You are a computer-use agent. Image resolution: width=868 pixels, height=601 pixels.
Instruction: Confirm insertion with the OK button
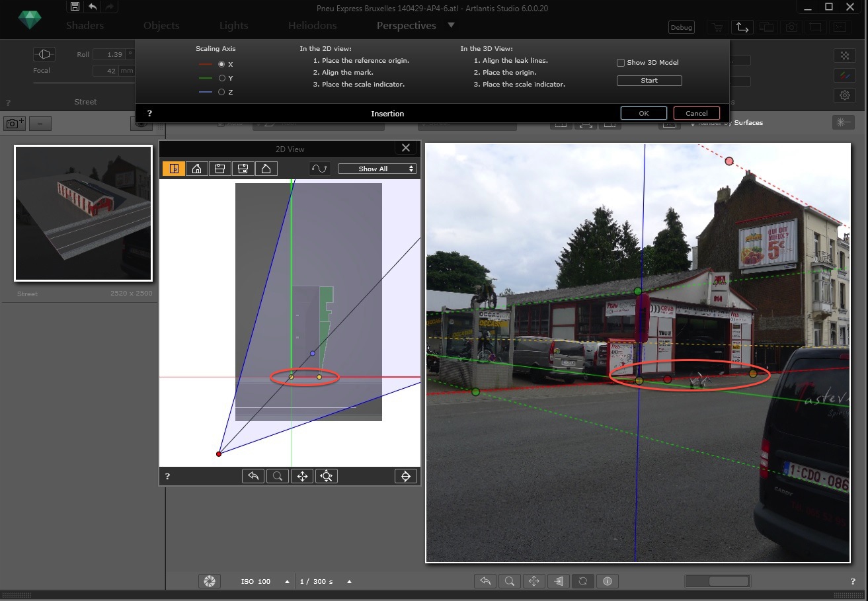[x=643, y=113]
